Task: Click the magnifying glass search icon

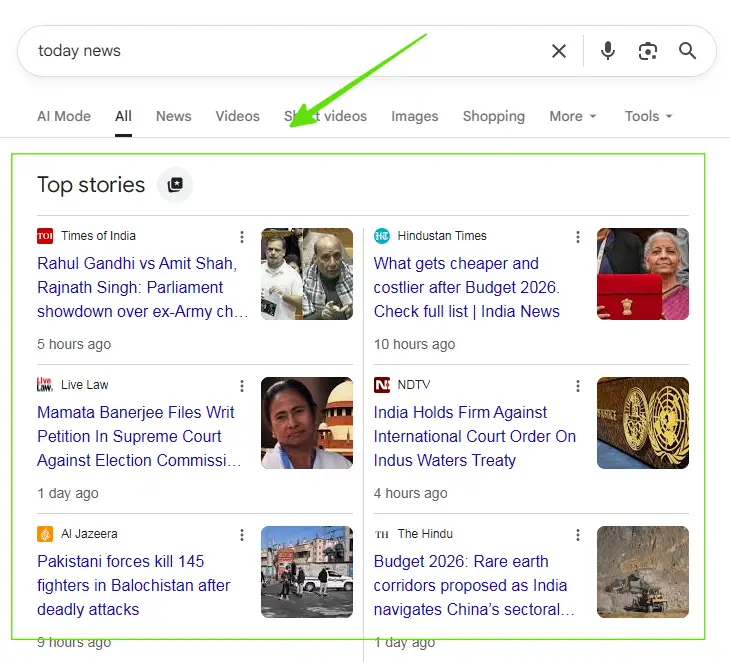Action: click(688, 51)
